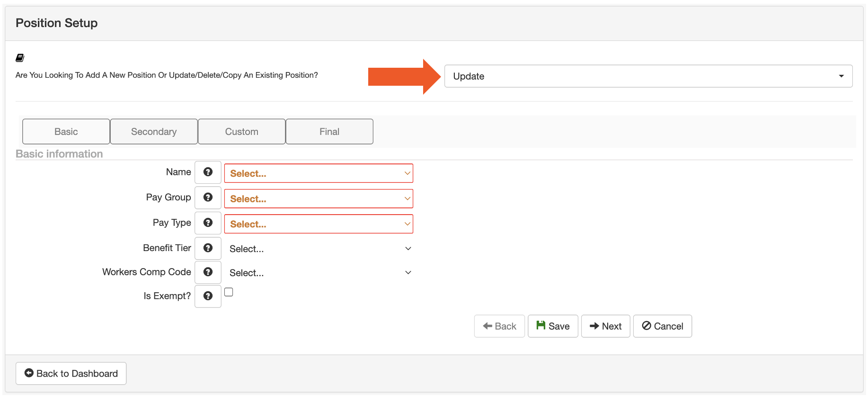Check the Is Exempt checkbox
The width and height of the screenshot is (868, 396).
click(229, 292)
